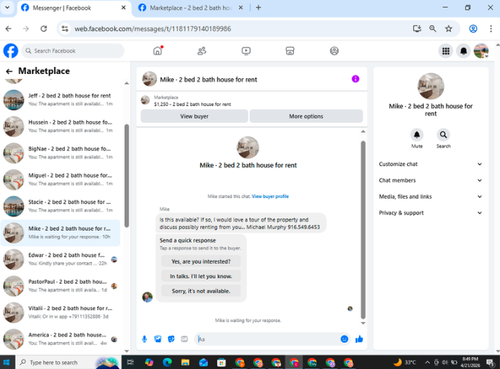
Task: Click the Windows taskbar search box
Action: 68,362
